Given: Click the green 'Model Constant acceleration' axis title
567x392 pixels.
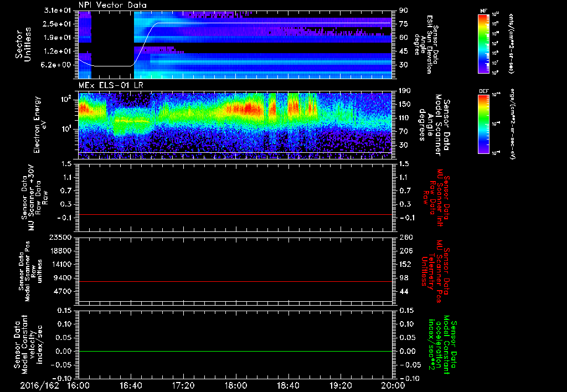Looking at the screenshot, I should [x=442, y=345].
